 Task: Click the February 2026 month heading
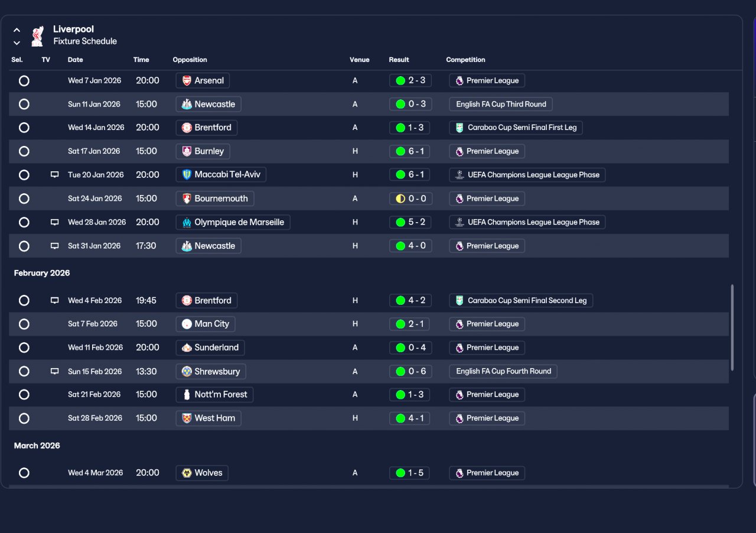[42, 273]
